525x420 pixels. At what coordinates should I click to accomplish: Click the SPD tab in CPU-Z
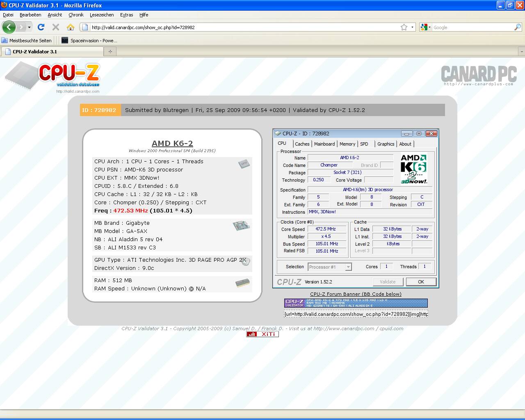(364, 144)
